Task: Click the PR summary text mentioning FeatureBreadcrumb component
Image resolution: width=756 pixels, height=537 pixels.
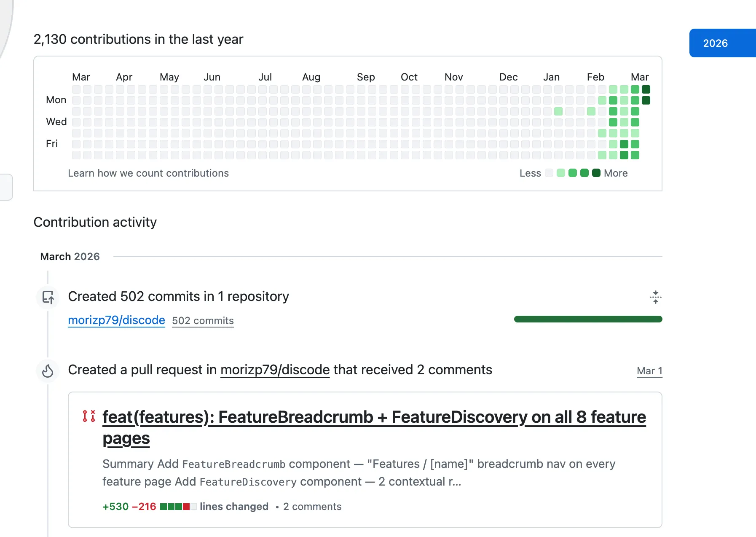Action: (359, 473)
